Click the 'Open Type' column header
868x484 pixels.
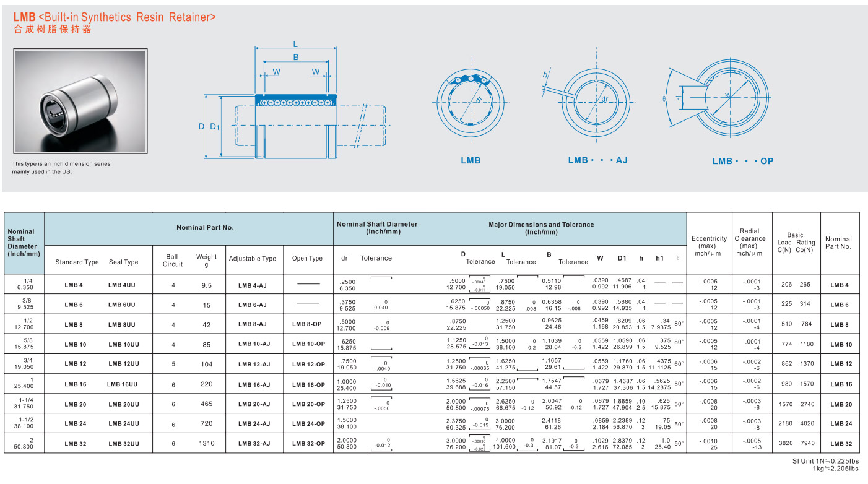point(308,259)
